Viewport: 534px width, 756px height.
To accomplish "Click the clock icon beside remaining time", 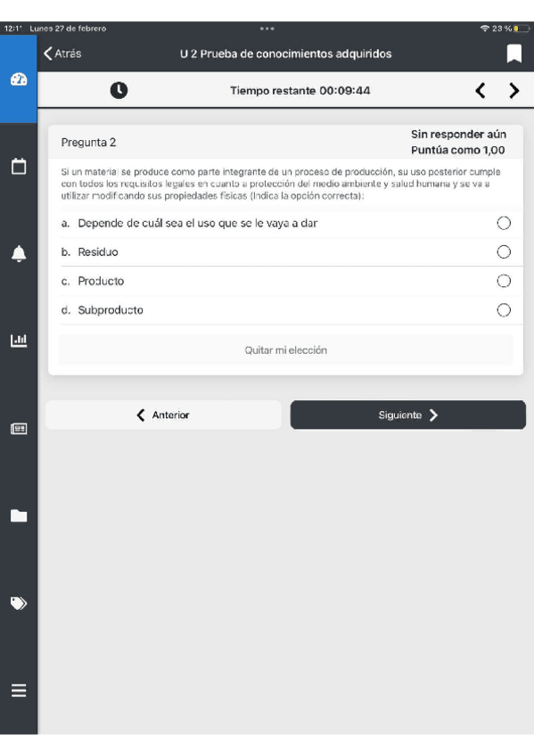I will coord(119,90).
